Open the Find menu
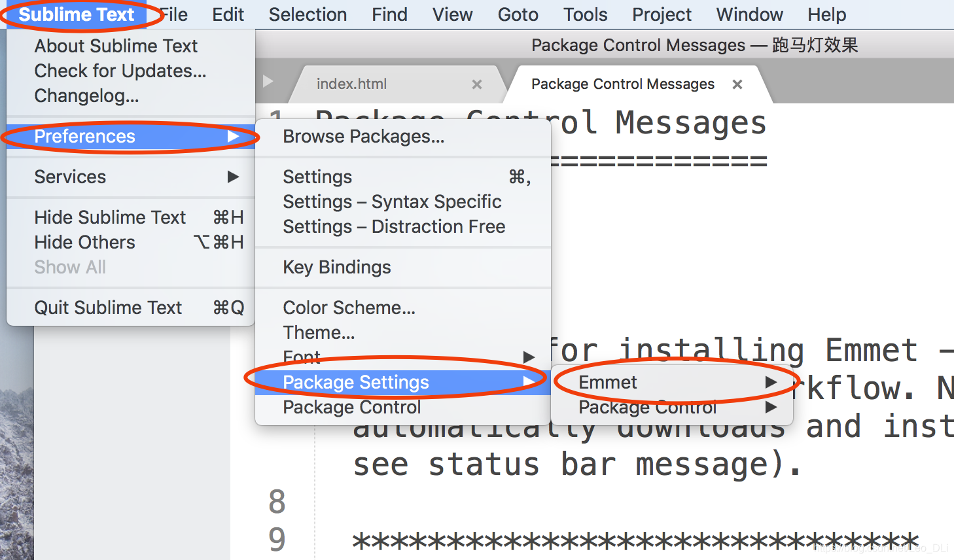The width and height of the screenshot is (954, 560). coord(389,14)
